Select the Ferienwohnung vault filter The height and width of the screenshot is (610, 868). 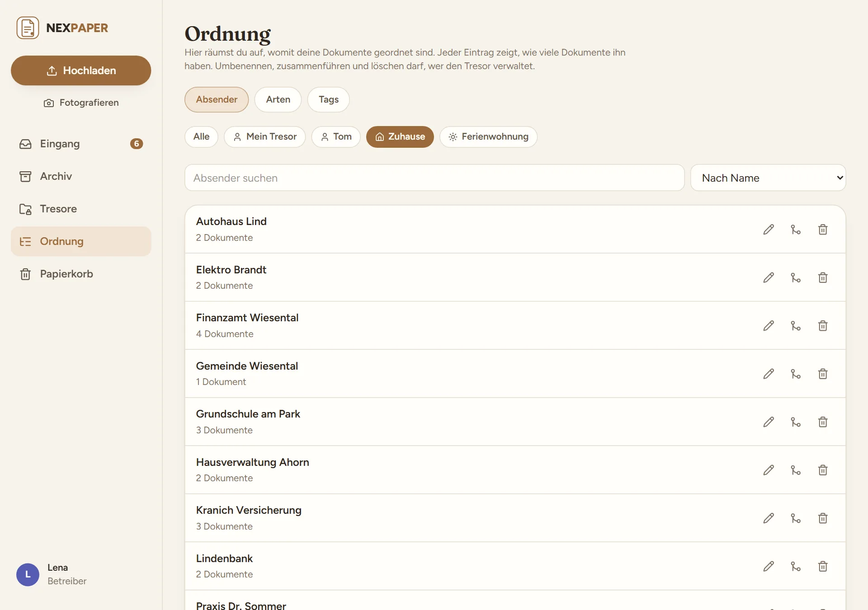click(488, 136)
